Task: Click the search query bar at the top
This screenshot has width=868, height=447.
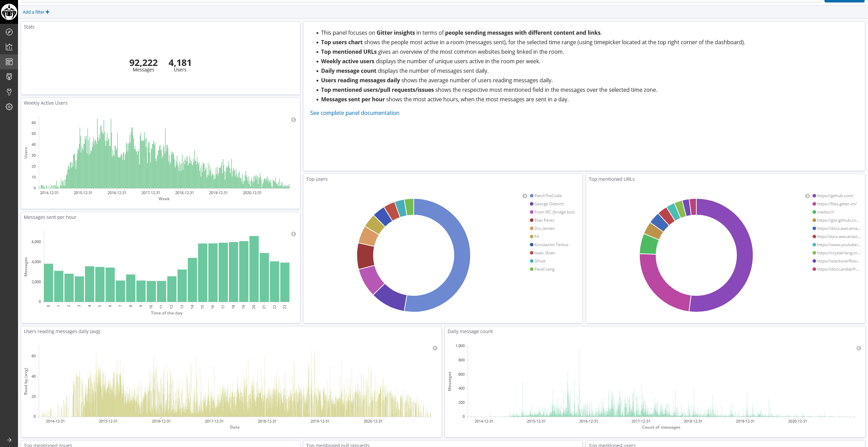Action: (408, 2)
